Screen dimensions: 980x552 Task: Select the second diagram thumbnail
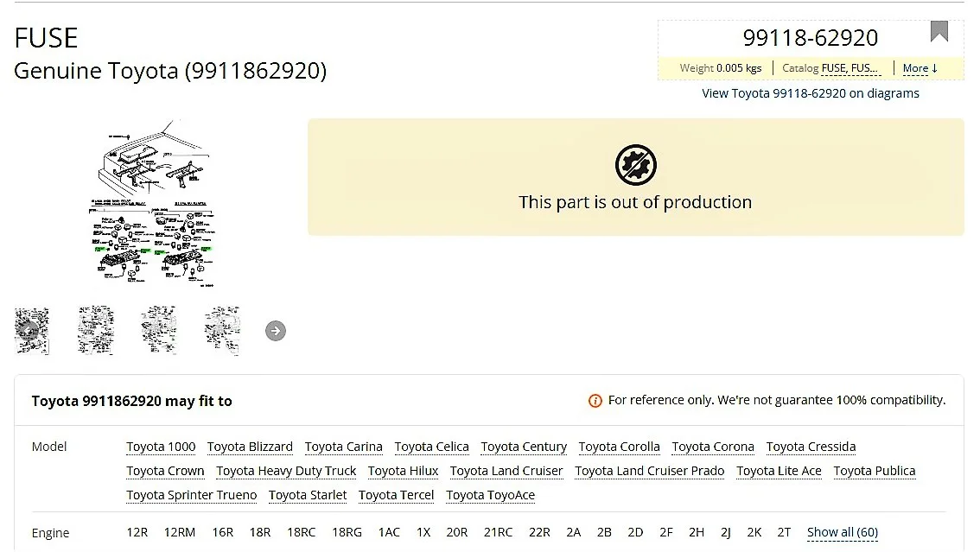(95, 330)
